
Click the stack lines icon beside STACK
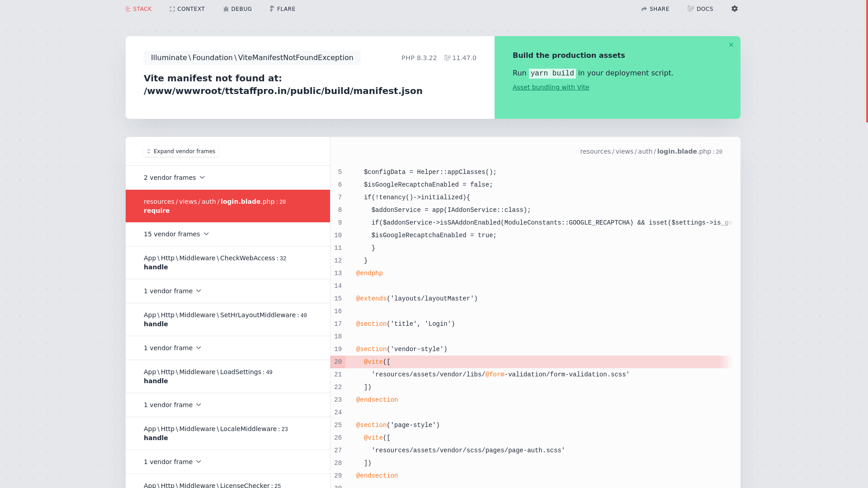[128, 9]
